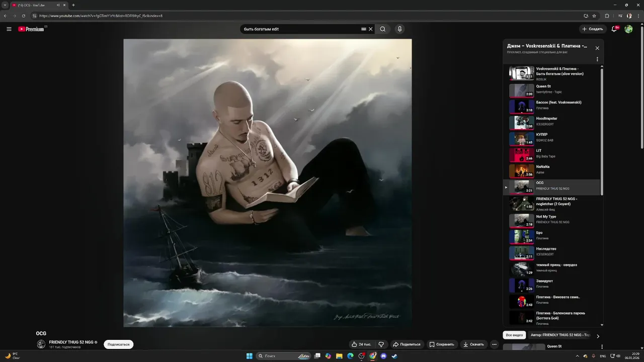Click the Поделиться share button
Viewport: 644px width, 362px height.
click(407, 344)
